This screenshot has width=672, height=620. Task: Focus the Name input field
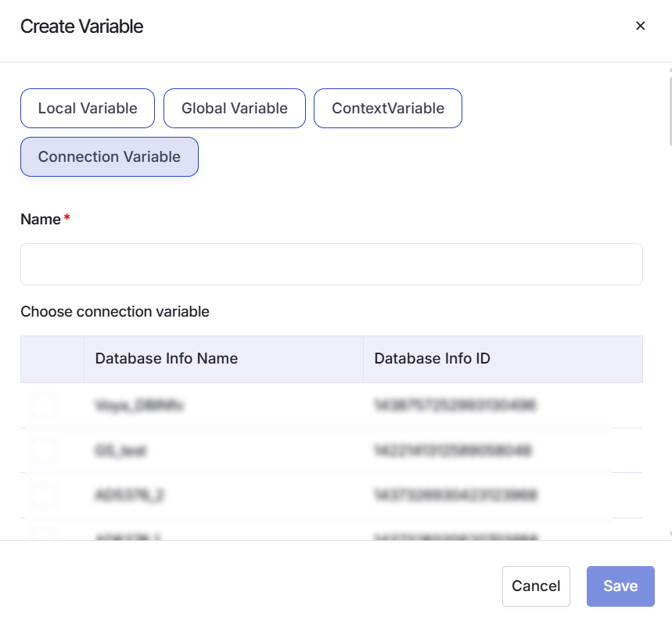coord(332,264)
